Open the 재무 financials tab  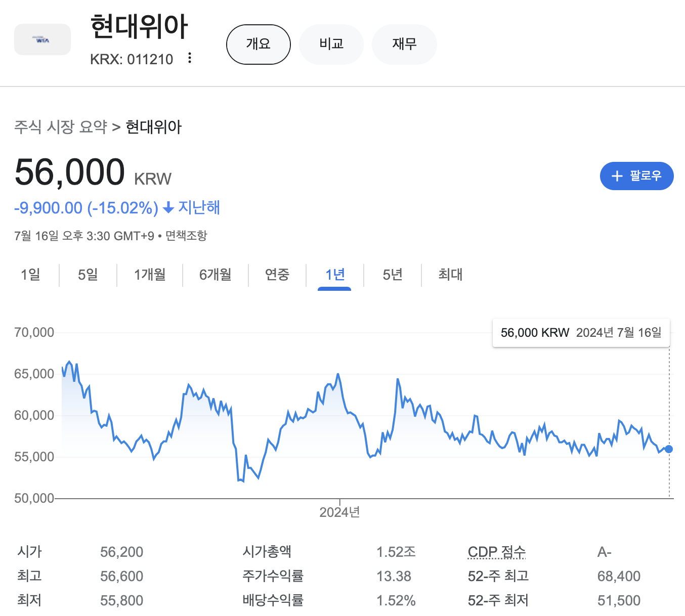tap(404, 45)
